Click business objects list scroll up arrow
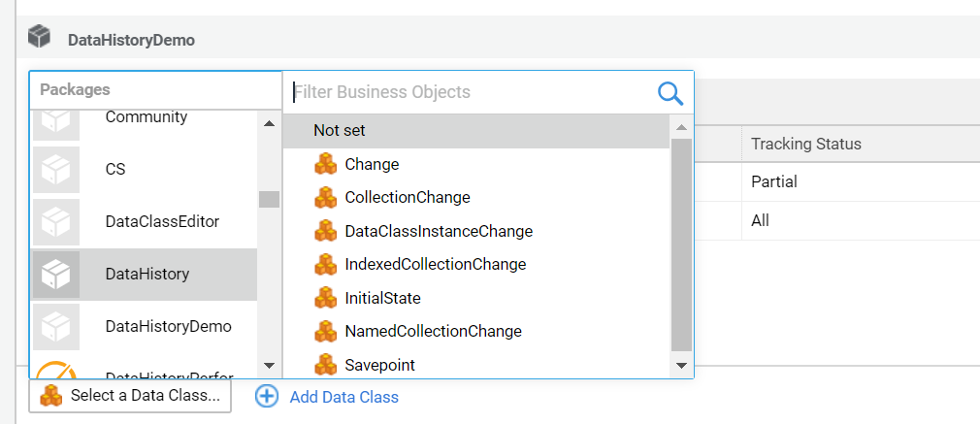 tap(681, 127)
